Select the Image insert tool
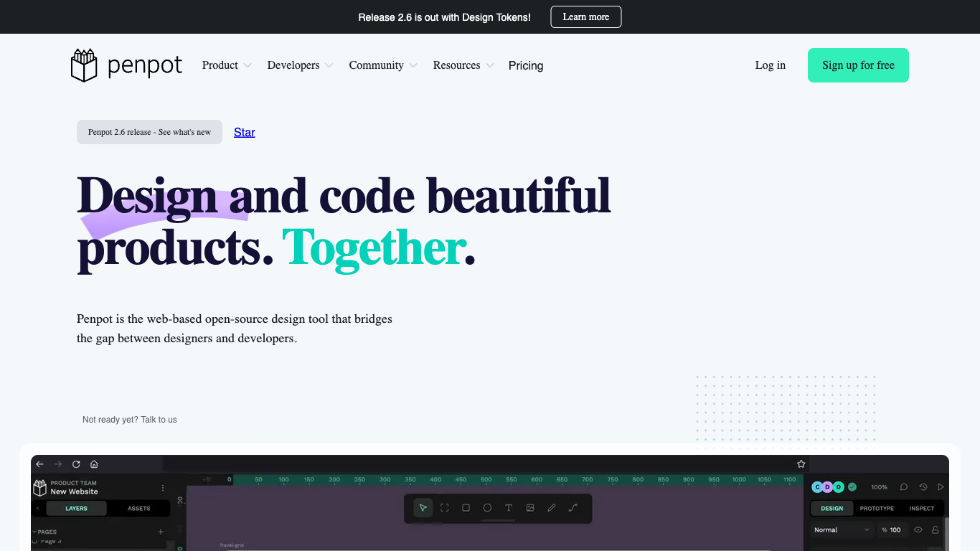The width and height of the screenshot is (980, 551). (530, 508)
